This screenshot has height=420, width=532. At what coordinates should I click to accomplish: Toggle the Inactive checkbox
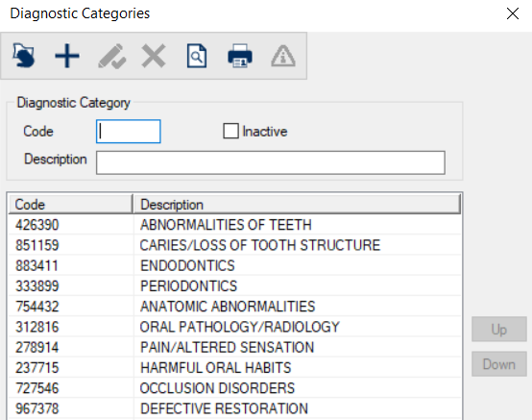230,131
